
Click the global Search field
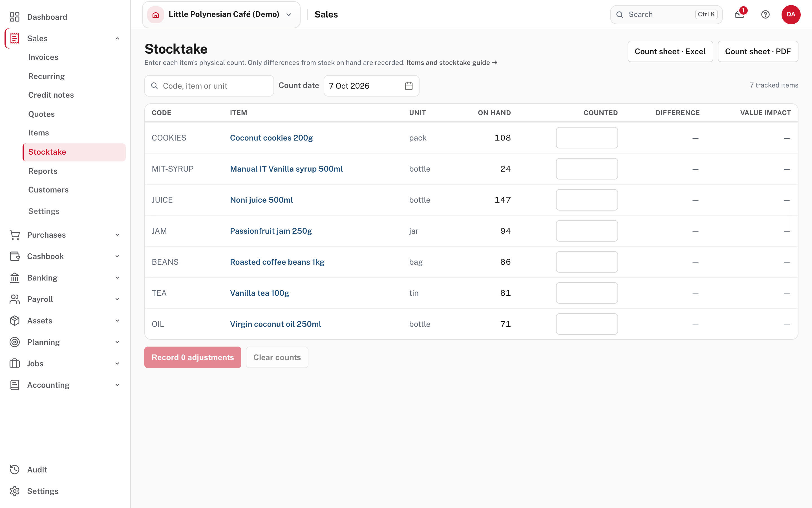[666, 14]
